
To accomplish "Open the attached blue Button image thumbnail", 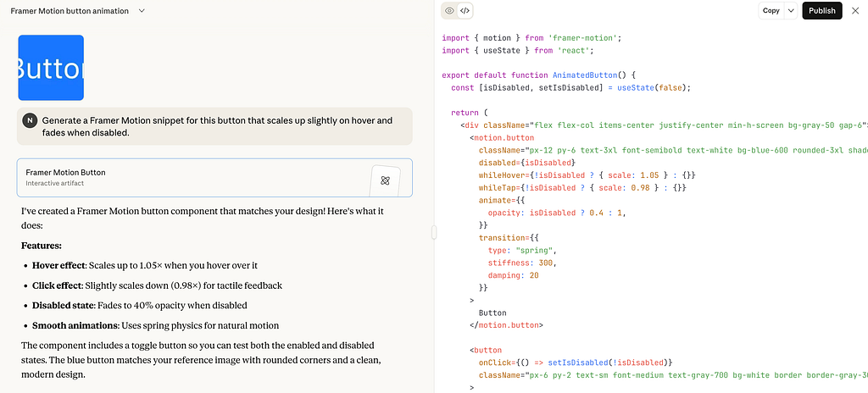I will (x=51, y=68).
